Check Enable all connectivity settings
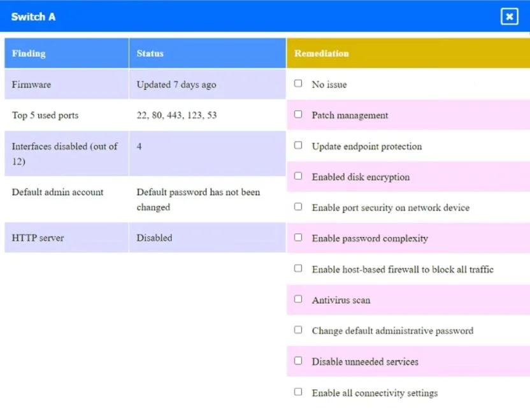Viewport: 530px width, 420px height. pos(297,392)
